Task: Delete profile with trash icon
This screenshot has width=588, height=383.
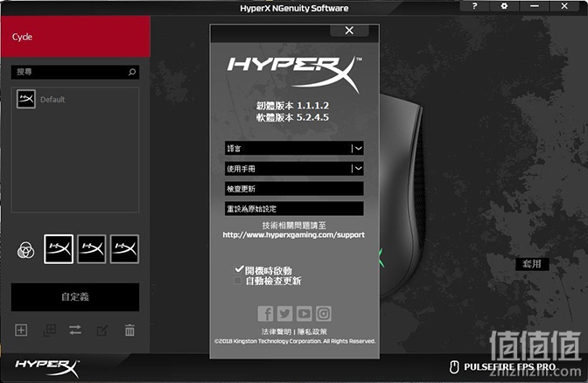Action: pos(129,331)
